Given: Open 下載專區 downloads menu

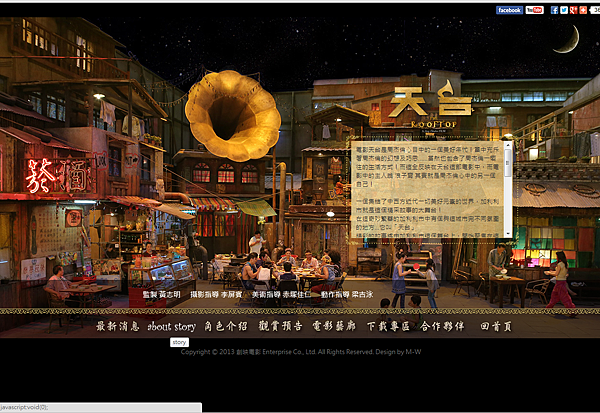Looking at the screenshot, I should (x=388, y=326).
